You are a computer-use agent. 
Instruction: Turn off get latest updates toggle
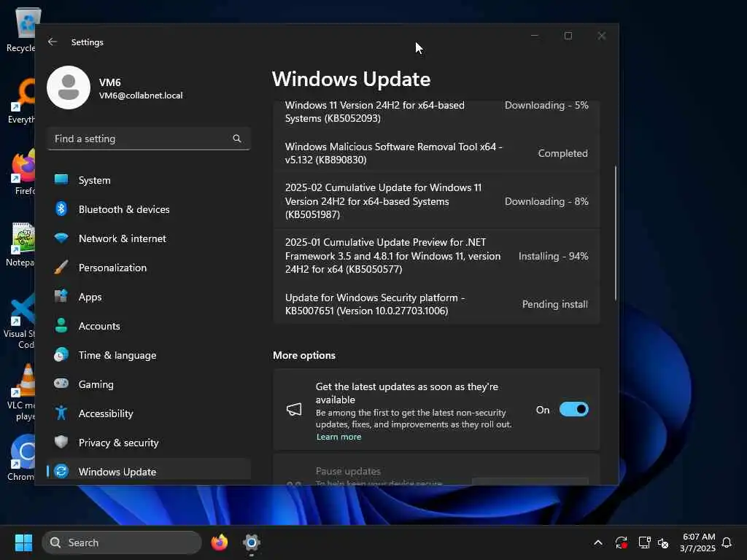tap(574, 410)
